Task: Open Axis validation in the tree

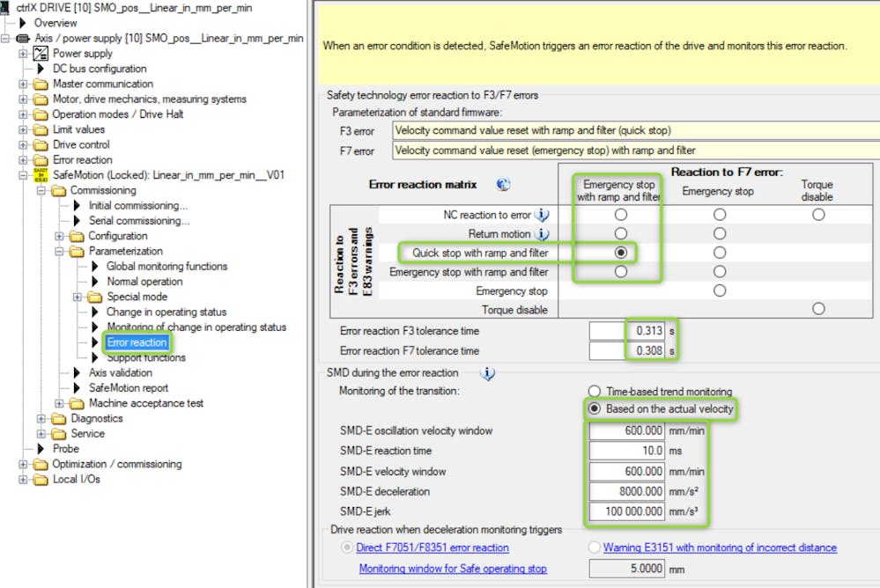Action: pos(120,373)
